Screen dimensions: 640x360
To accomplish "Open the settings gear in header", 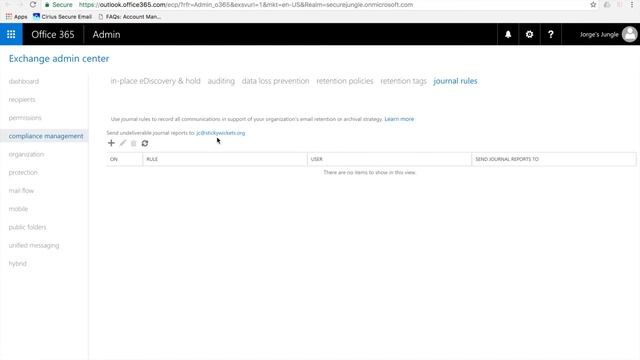I will (529, 34).
